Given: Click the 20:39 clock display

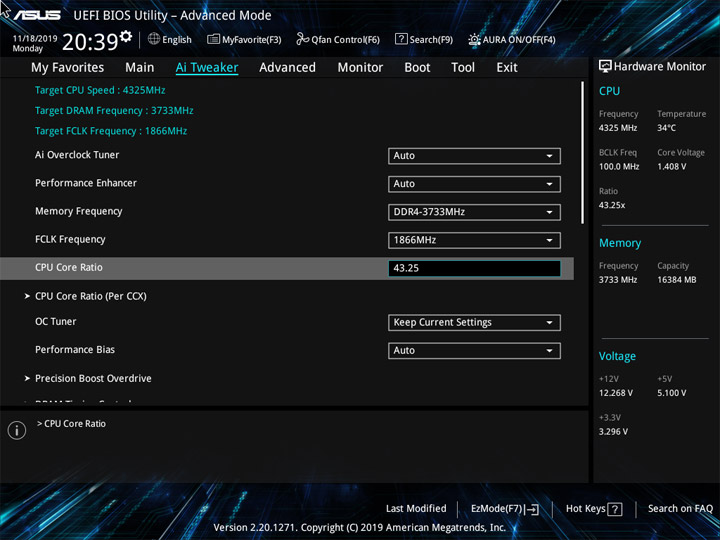Looking at the screenshot, I should click(90, 42).
